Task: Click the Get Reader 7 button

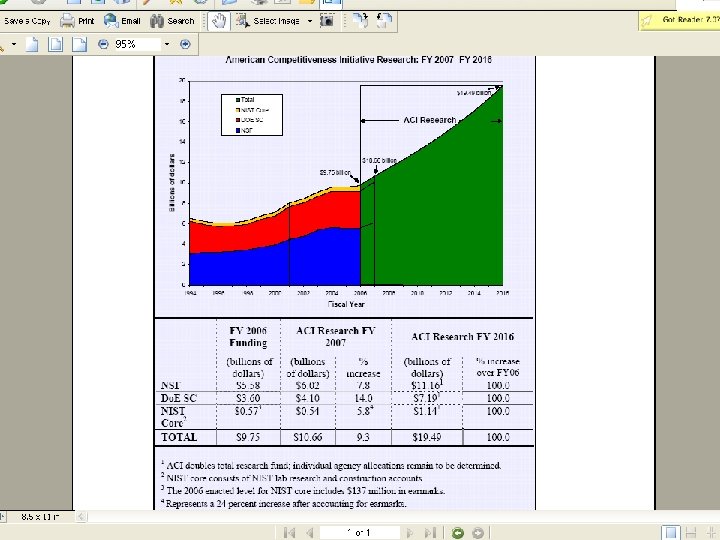Action: [x=680, y=20]
